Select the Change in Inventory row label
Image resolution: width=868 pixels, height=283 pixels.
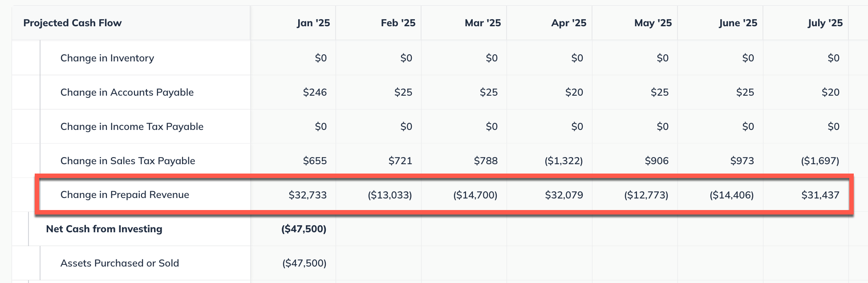[x=107, y=58]
